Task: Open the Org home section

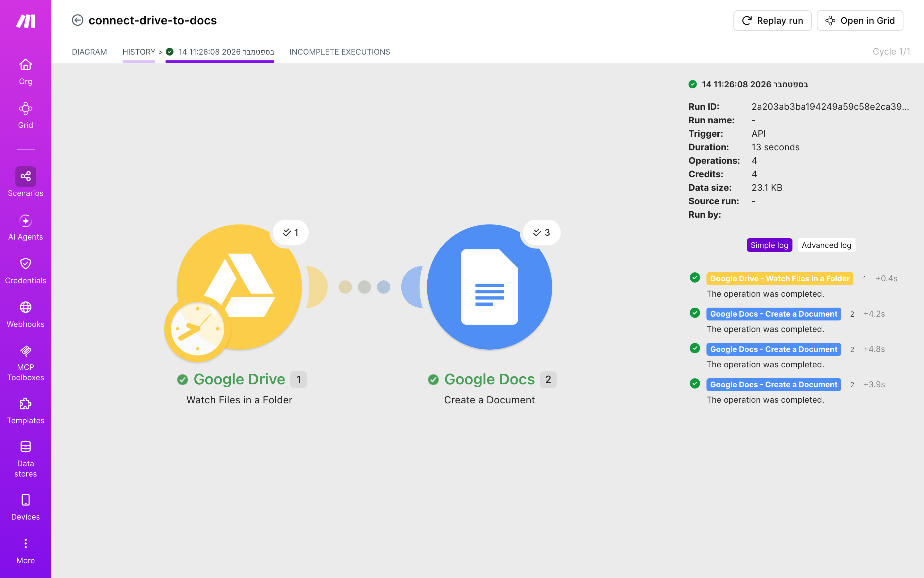Action: tap(26, 72)
